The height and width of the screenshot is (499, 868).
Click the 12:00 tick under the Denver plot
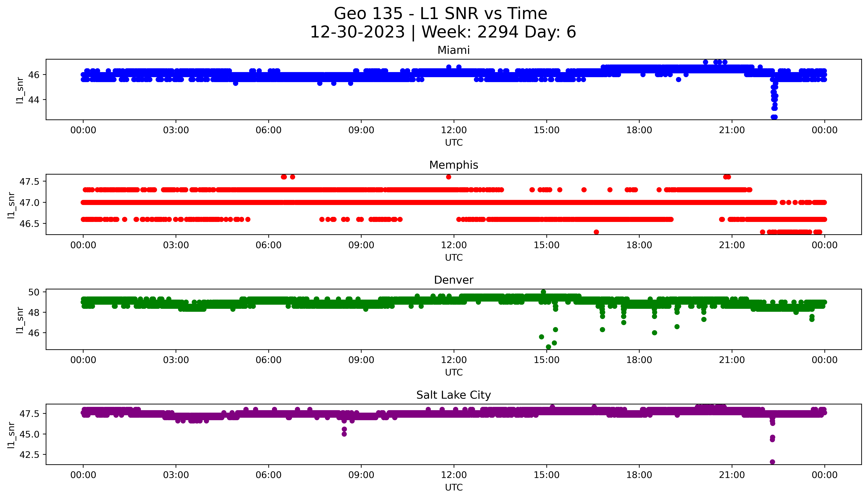tap(454, 360)
